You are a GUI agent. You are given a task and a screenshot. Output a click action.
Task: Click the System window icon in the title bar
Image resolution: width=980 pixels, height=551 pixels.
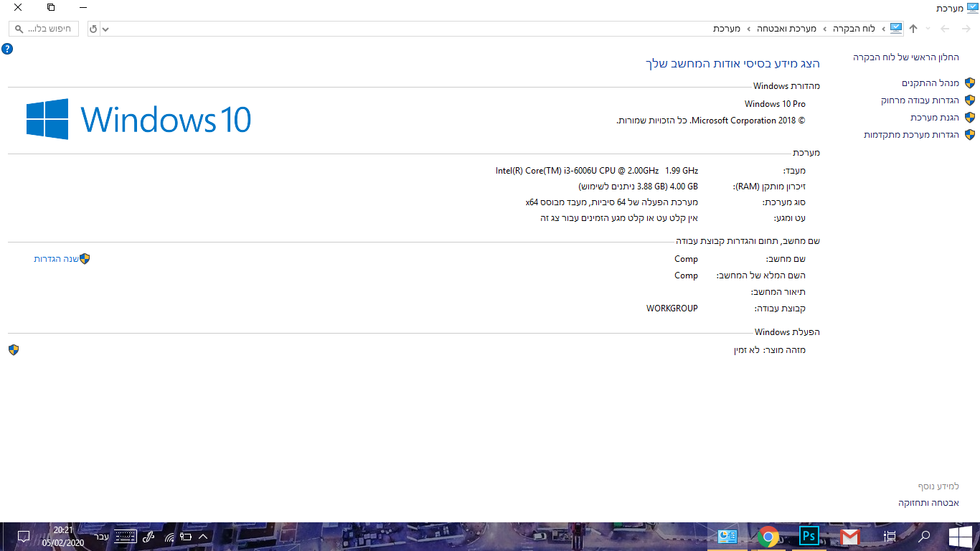(x=971, y=8)
